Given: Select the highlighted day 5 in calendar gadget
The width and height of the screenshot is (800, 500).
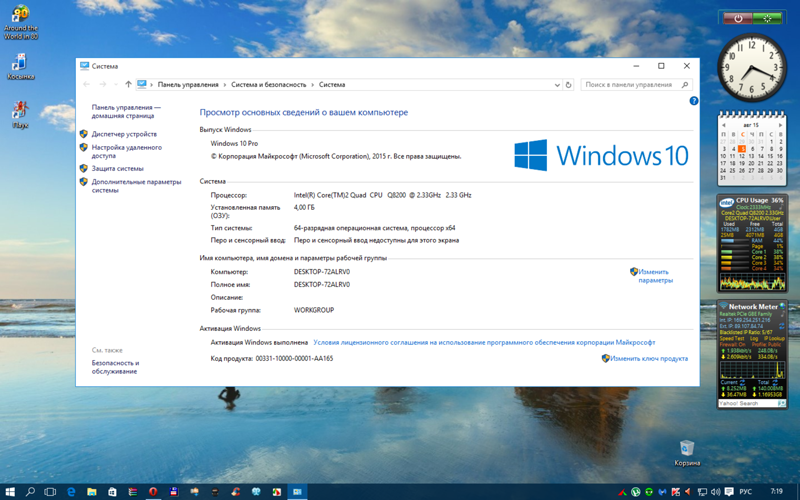Looking at the screenshot, I should click(742, 149).
